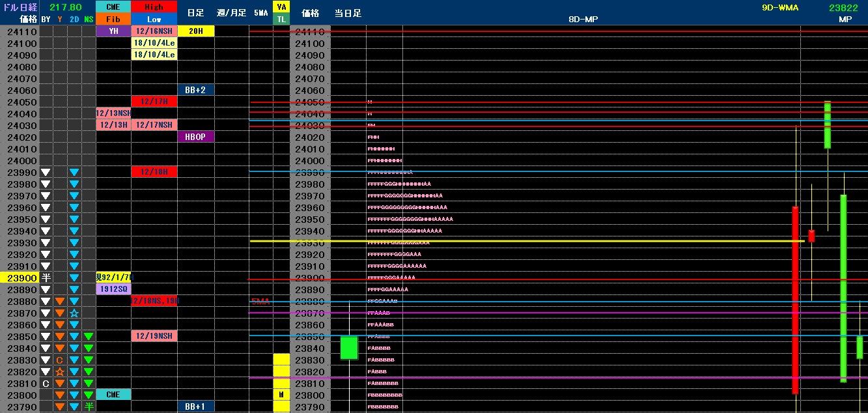Click the M label in the yellow TL column

[281, 395]
